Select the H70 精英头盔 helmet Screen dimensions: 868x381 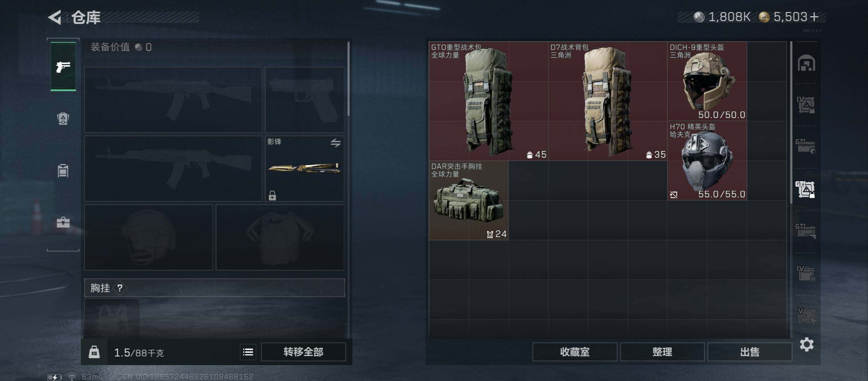coord(707,161)
